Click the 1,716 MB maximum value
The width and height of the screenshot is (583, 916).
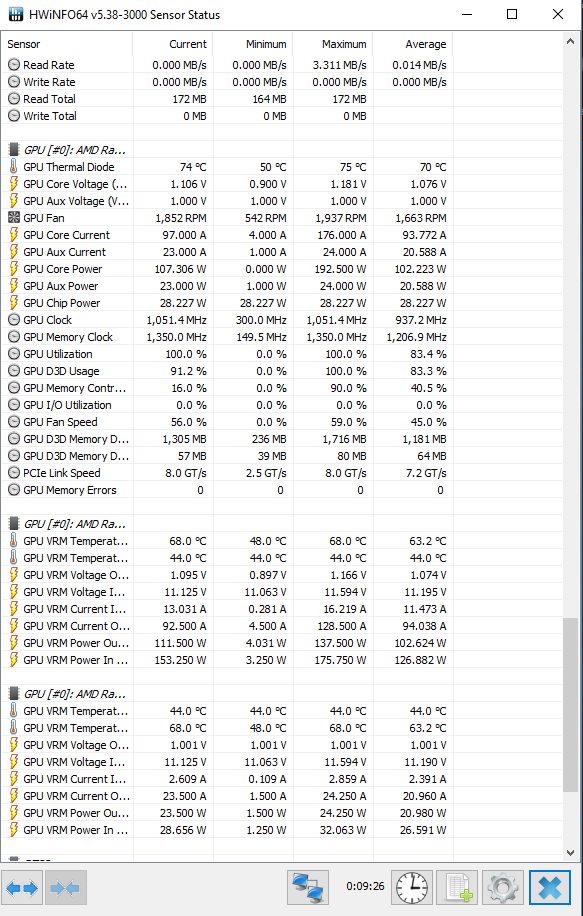pyautogui.click(x=344, y=439)
